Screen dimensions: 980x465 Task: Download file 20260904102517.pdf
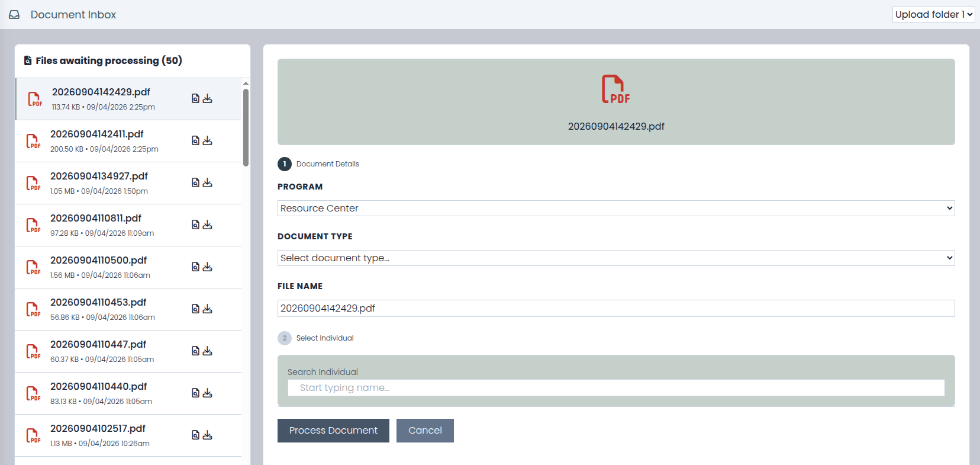click(207, 435)
